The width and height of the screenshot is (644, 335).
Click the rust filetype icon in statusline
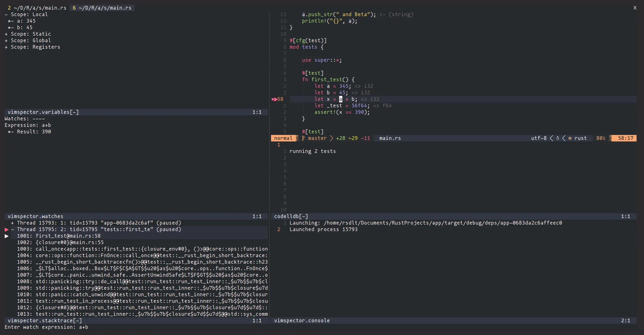570,138
